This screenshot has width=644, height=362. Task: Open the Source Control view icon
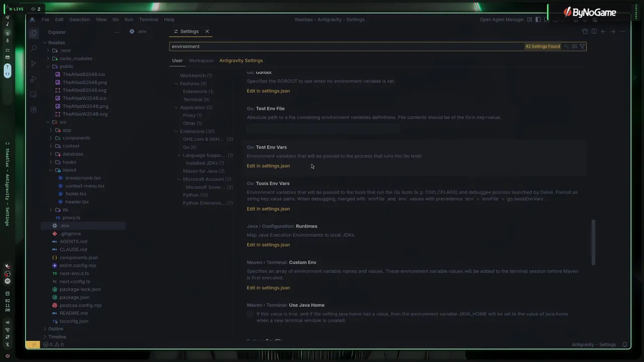33,63
